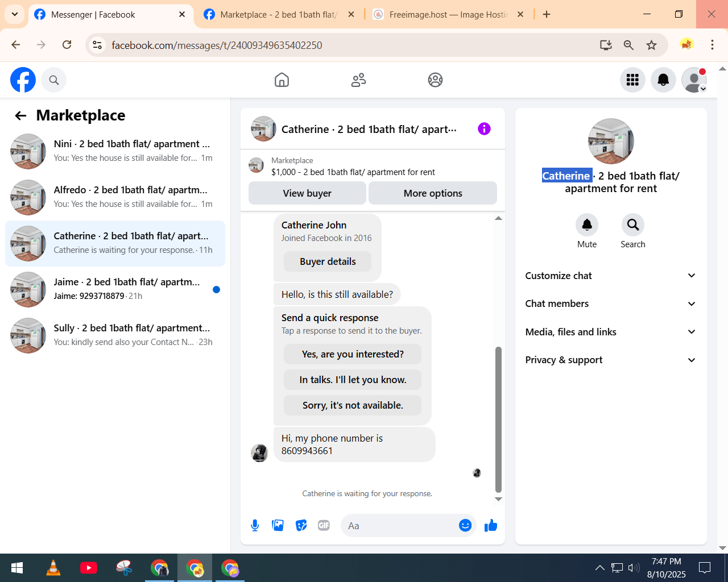Open the Nini conversation
728x582 pixels.
pos(115,151)
